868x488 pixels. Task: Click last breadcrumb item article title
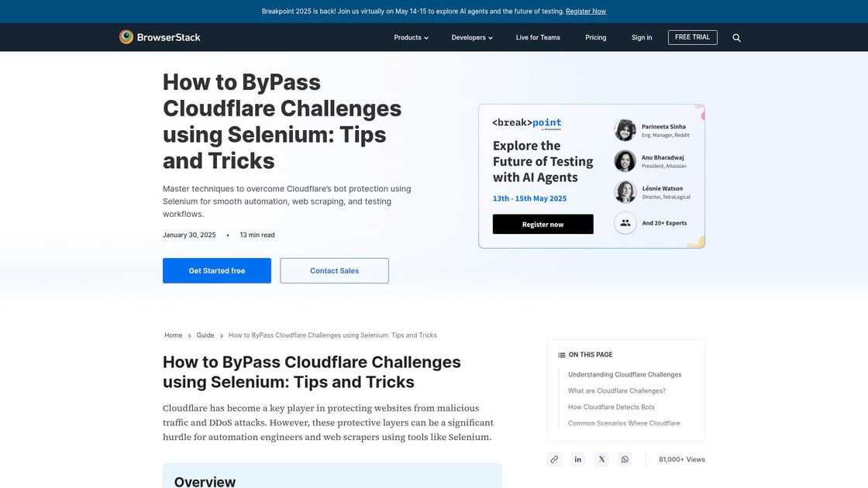tap(332, 335)
